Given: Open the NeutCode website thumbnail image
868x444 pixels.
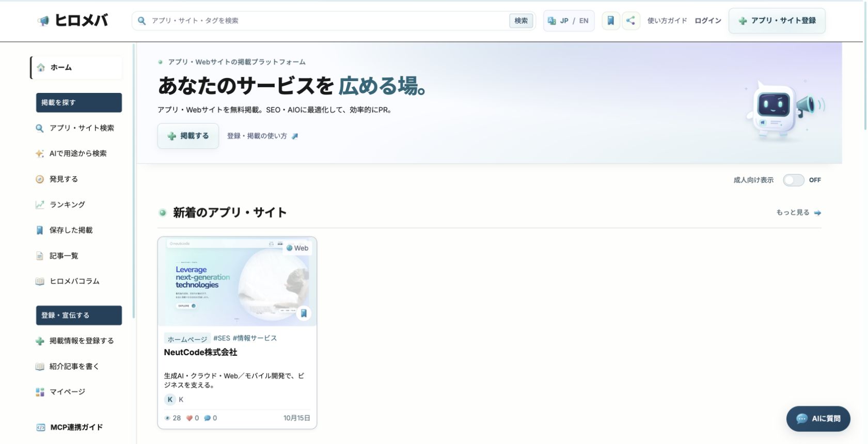Looking at the screenshot, I should click(x=237, y=282).
